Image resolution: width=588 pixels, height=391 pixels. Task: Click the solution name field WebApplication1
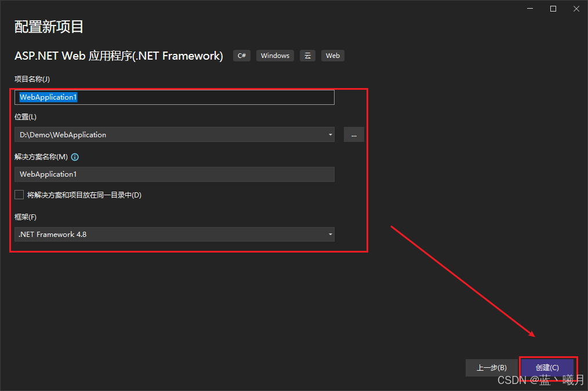click(175, 174)
